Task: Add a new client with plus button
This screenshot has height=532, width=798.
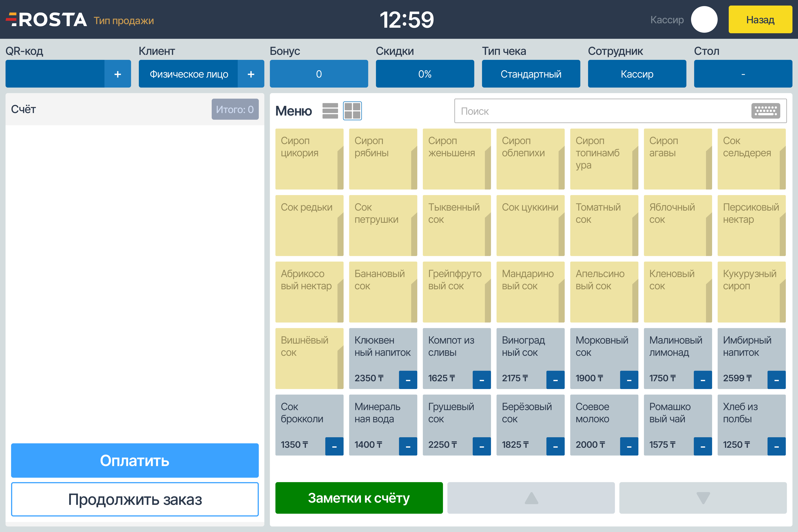Action: (251, 74)
